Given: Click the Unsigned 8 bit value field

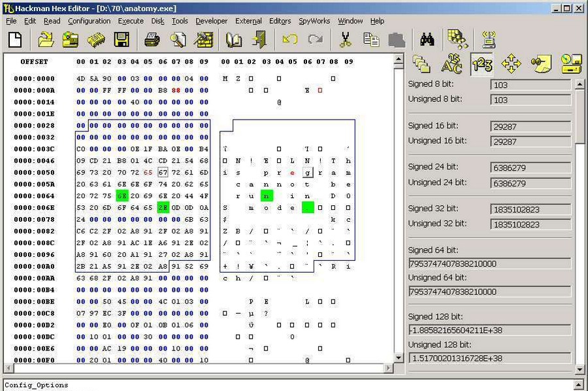Looking at the screenshot, I should (530, 100).
